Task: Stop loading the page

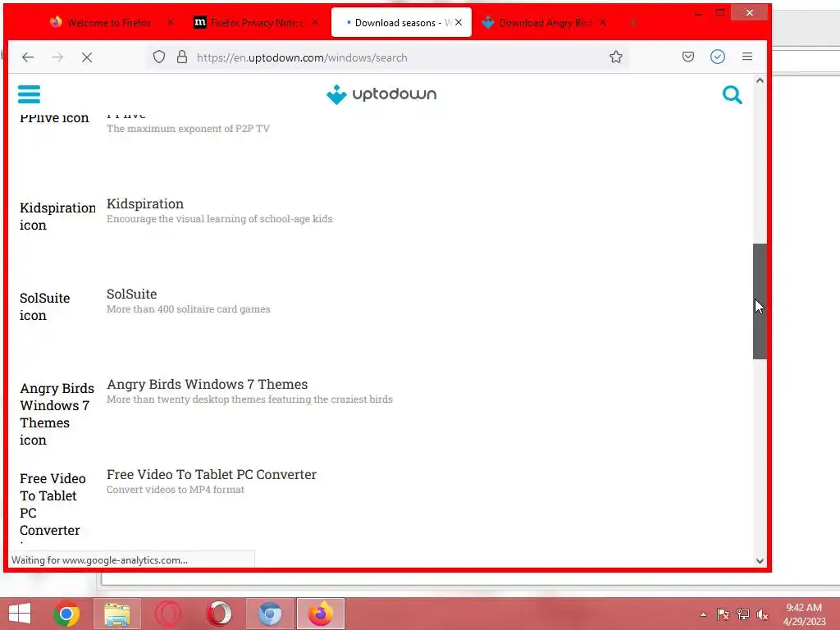Action: point(87,57)
